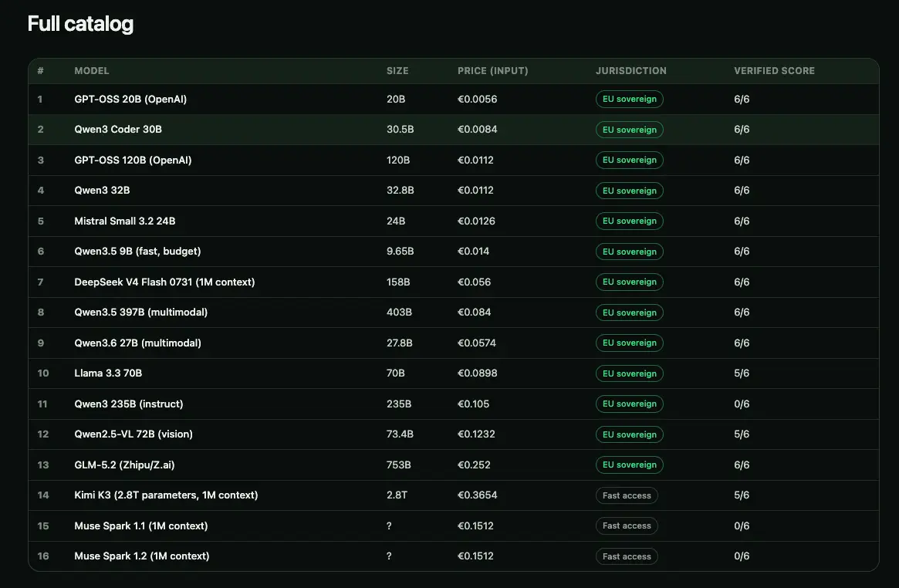
Task: Select the Qwen3 235B (instruct) model name
Action: 128,404
